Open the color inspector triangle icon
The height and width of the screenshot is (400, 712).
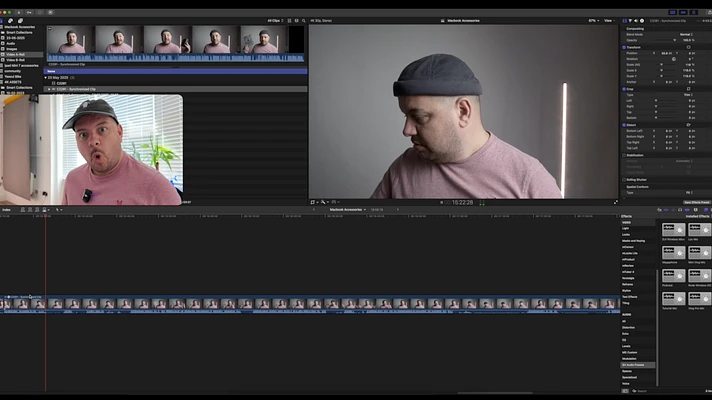630,21
